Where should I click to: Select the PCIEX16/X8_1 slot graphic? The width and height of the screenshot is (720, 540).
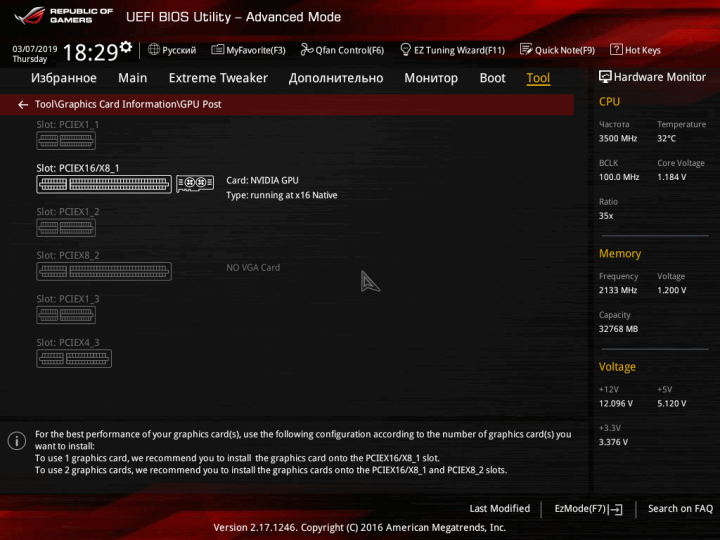pos(104,184)
